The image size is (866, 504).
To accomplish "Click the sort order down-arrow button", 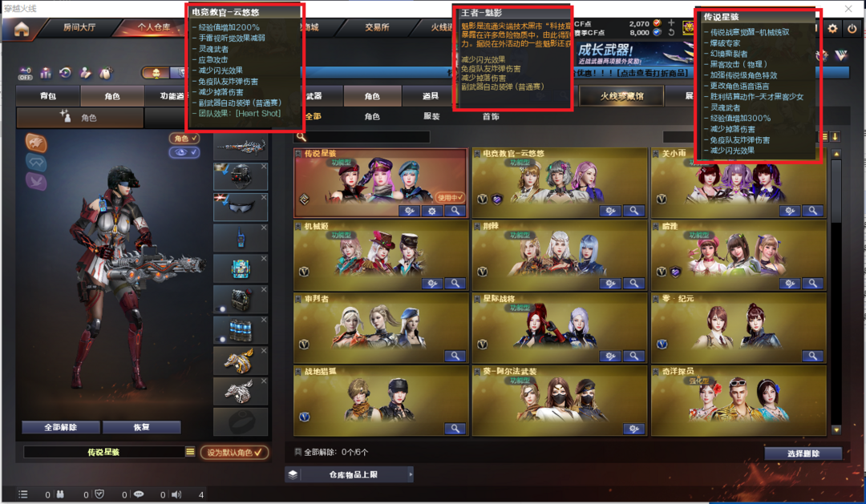I will click(835, 137).
